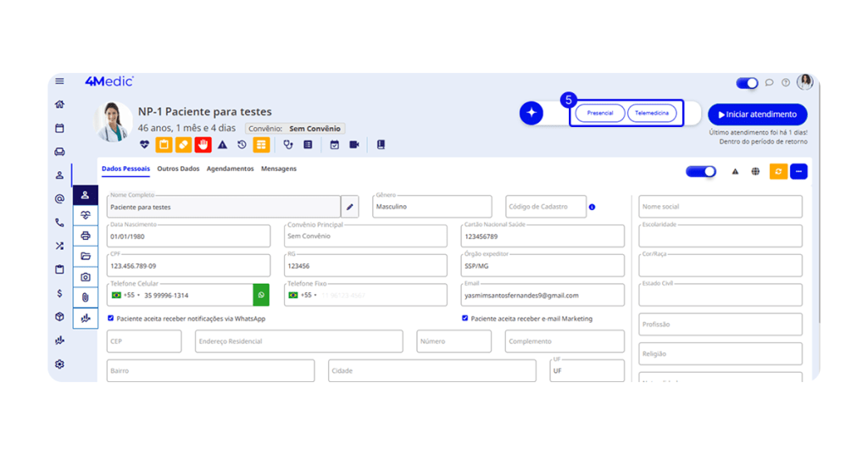
Task: Open the stethoscope icon in patient toolbar
Action: pyautogui.click(x=287, y=145)
